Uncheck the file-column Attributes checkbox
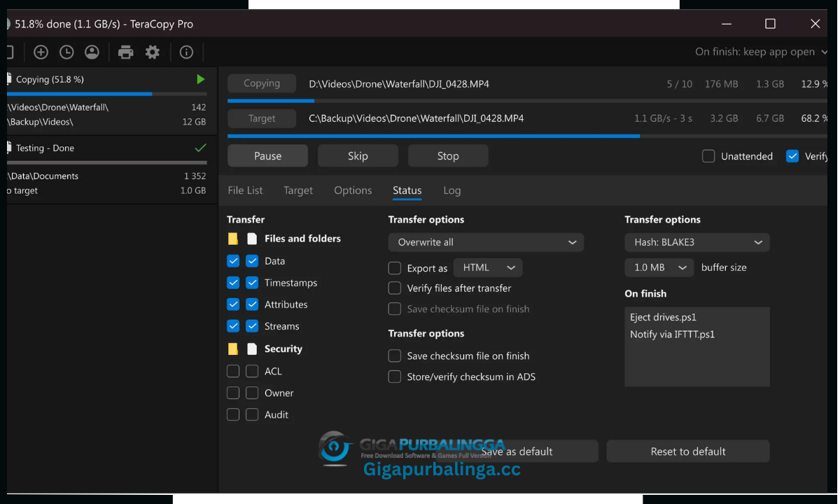This screenshot has height=504, width=840. point(252,304)
